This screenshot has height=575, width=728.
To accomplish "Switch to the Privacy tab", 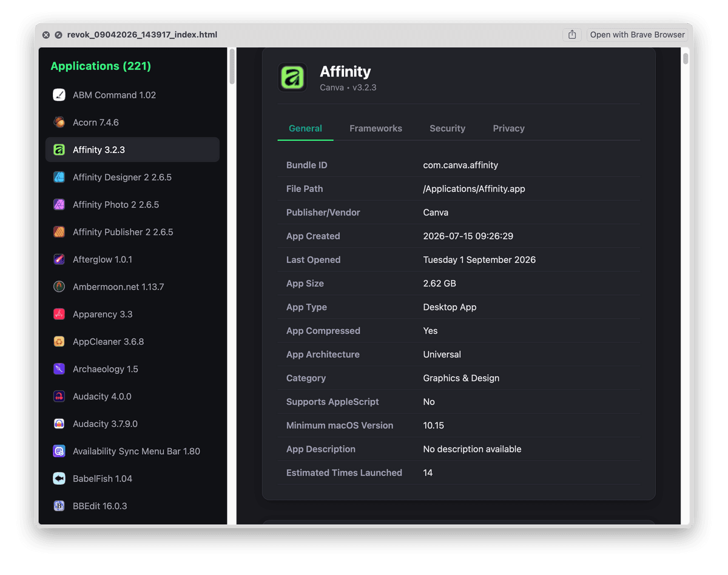I will (508, 128).
